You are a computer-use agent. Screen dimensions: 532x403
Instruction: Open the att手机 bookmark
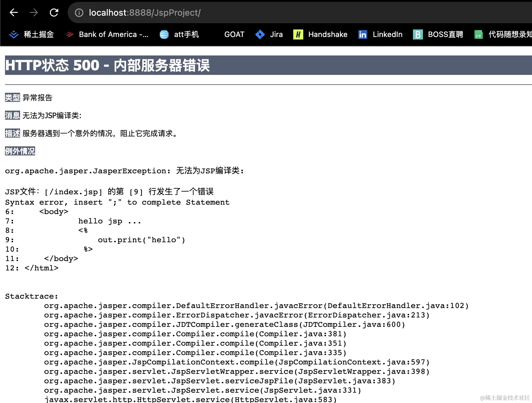(186, 34)
